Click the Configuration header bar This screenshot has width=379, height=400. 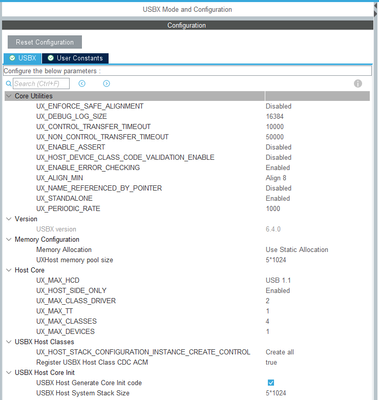[x=187, y=25]
